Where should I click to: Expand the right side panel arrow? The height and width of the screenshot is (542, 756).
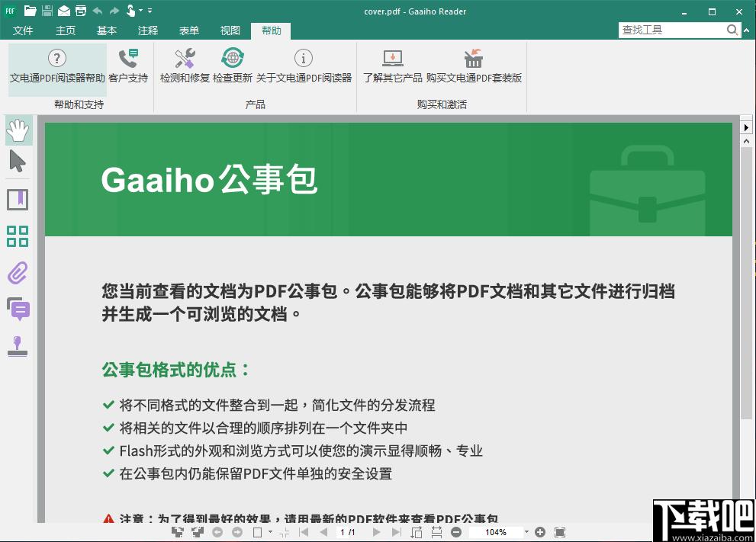point(746,127)
